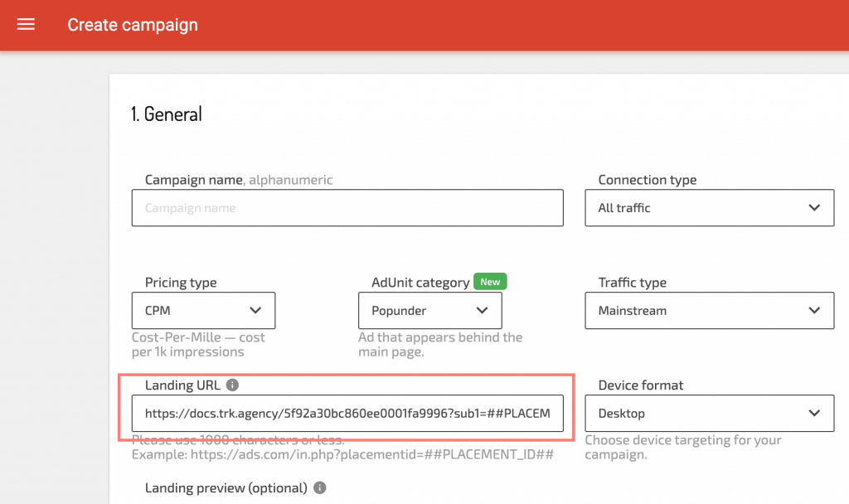Viewport: 849px width, 504px height.
Task: Click the chevron on the Device format dropdown
Action: point(817,413)
